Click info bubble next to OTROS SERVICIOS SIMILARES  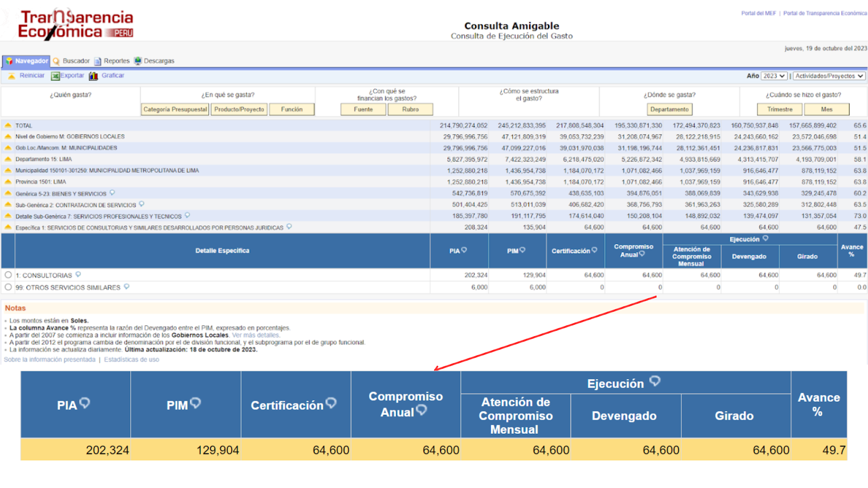click(126, 286)
